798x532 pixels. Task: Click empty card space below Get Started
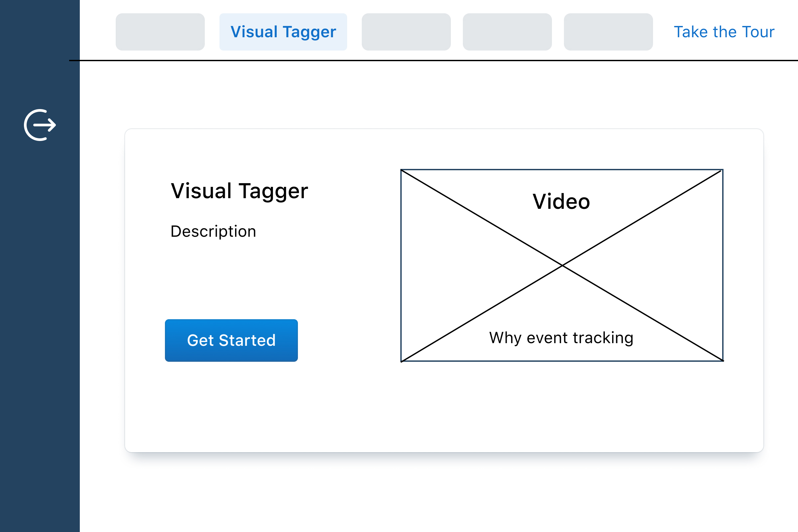coord(231,407)
